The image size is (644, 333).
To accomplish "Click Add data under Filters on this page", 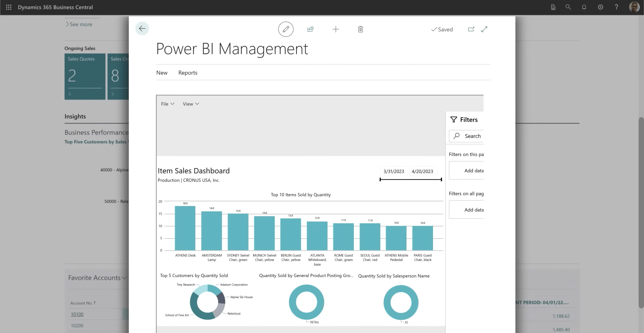I will point(466,171).
